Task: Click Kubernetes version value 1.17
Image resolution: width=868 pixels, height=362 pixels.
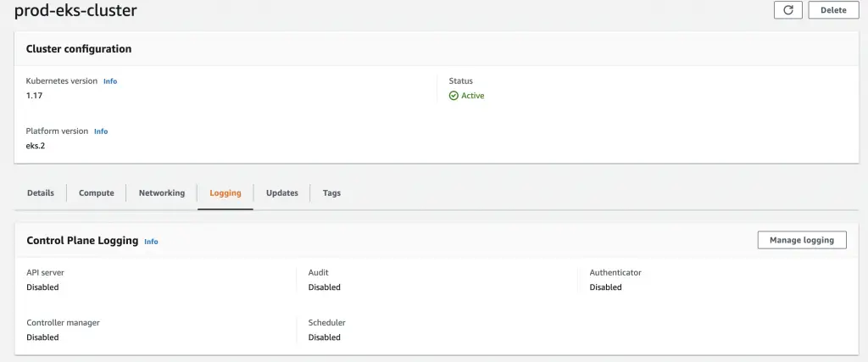Action: [34, 95]
